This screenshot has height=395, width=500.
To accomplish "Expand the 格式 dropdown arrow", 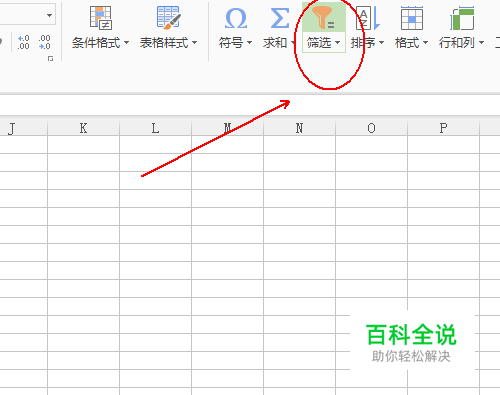I will click(425, 43).
